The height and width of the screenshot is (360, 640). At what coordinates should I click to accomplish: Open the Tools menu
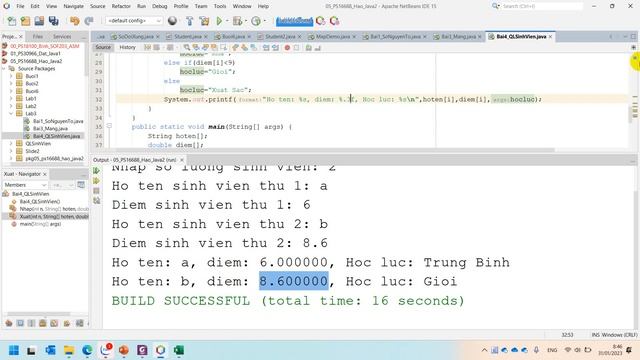point(220,6)
